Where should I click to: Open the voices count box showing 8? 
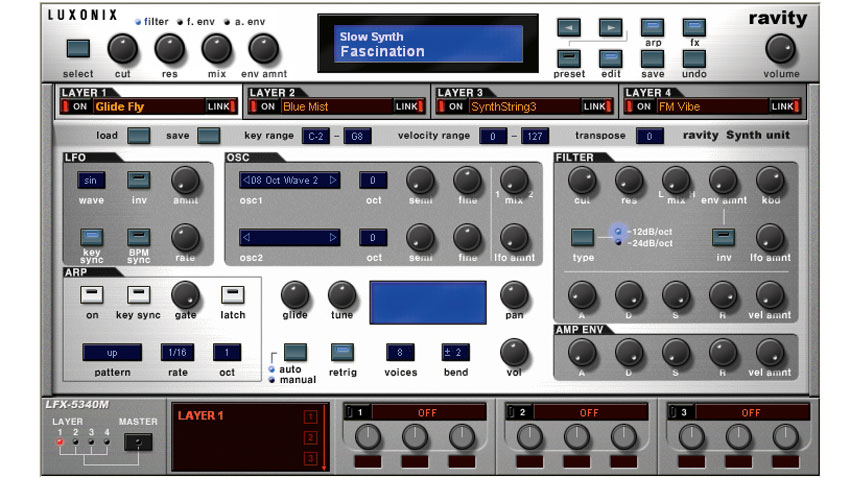pyautogui.click(x=400, y=352)
